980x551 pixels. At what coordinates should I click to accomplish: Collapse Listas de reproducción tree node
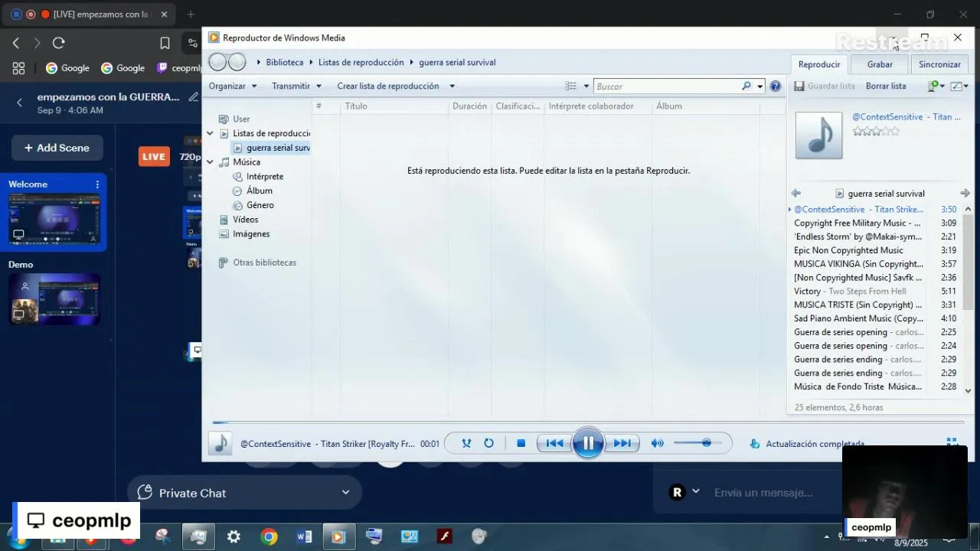click(x=210, y=133)
